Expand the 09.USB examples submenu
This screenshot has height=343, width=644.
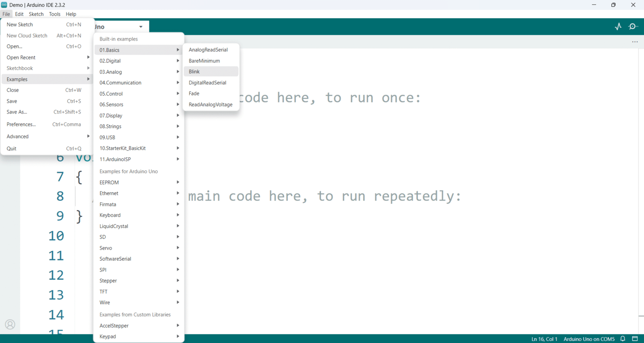tap(139, 137)
